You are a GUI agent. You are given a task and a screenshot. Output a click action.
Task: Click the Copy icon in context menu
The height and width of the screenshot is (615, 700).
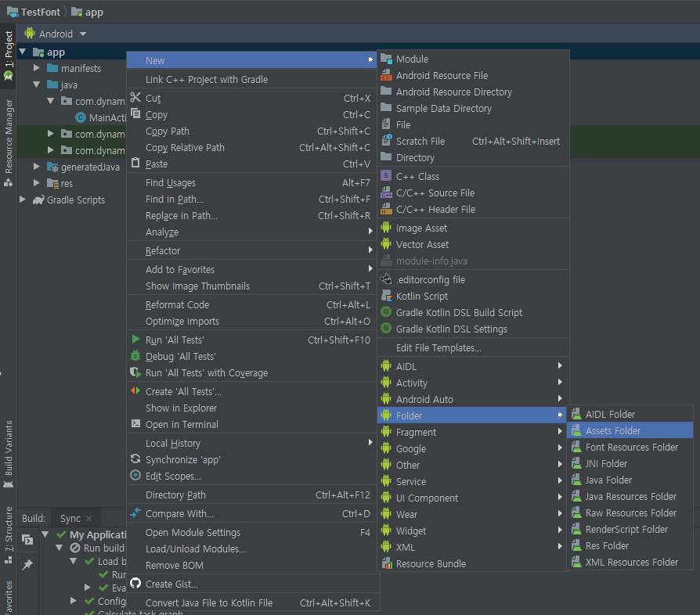135,113
